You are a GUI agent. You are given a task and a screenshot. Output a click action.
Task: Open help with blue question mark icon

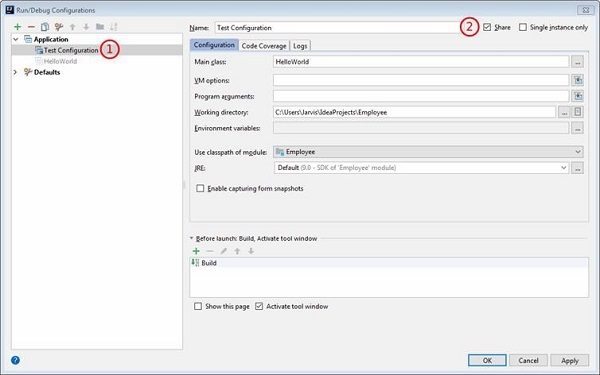point(15,360)
